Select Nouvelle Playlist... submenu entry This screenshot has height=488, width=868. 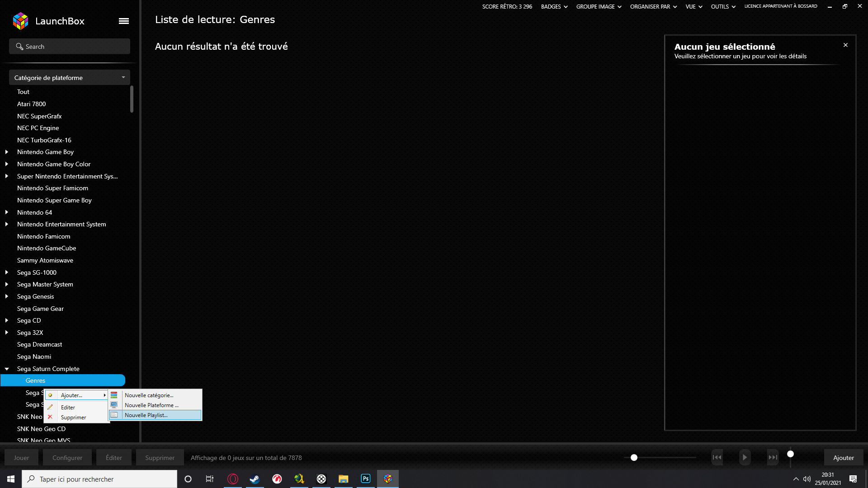pos(155,415)
